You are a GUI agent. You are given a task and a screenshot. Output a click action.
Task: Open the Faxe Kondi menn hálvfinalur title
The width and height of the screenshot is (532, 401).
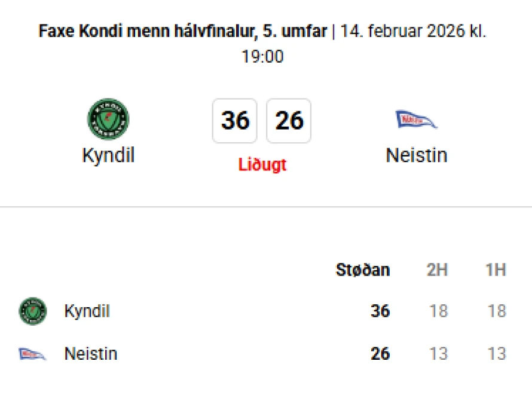point(184,32)
